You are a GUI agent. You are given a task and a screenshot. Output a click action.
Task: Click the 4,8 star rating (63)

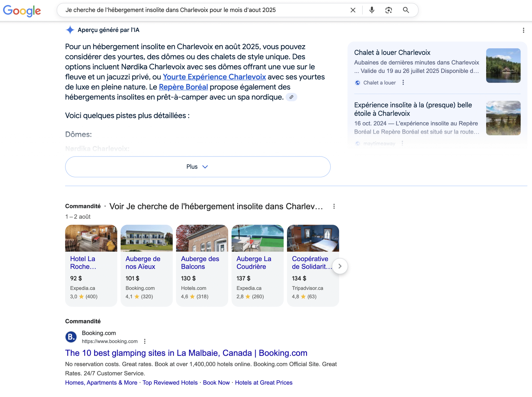(304, 296)
